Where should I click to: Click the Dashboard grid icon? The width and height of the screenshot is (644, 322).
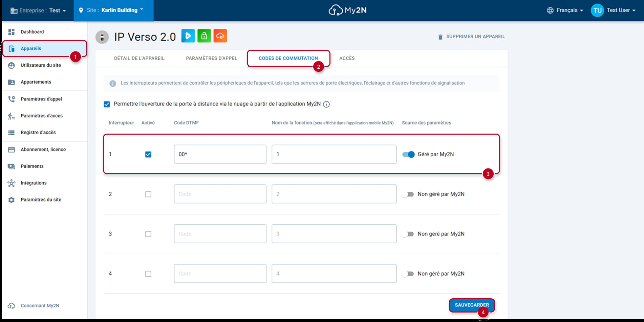(12, 32)
